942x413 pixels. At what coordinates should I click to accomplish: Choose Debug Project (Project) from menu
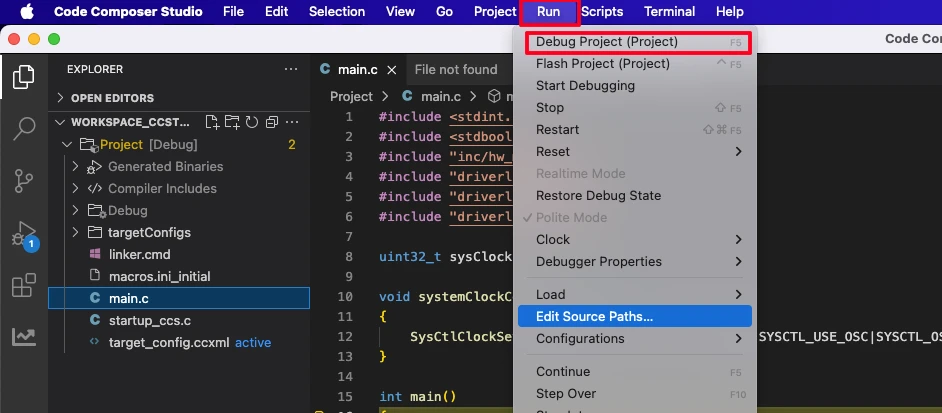607,42
